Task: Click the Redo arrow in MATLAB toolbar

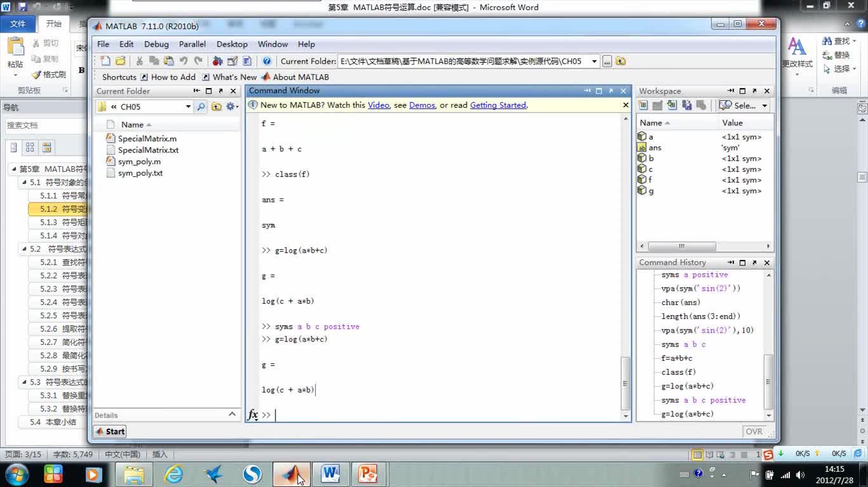Action: click(x=198, y=62)
